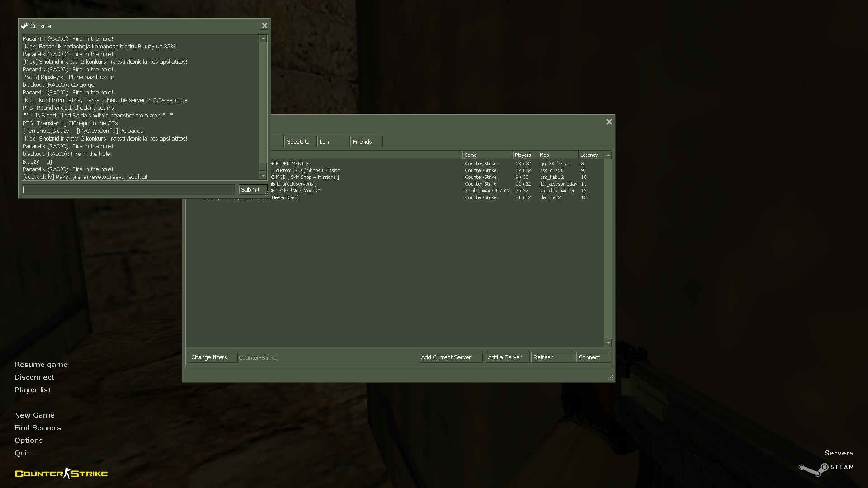The width and height of the screenshot is (868, 488).
Task: Click server list scrollbar down arrow
Action: point(608,343)
